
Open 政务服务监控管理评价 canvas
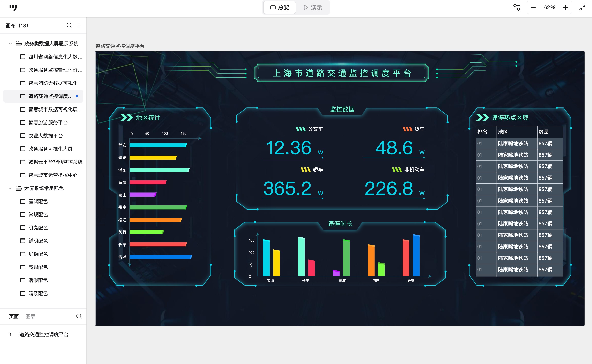click(x=43, y=70)
